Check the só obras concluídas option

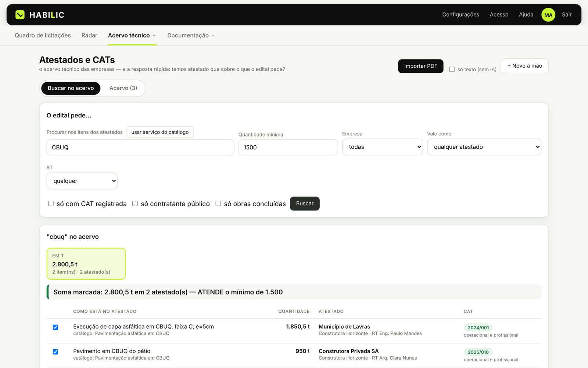coord(218,204)
